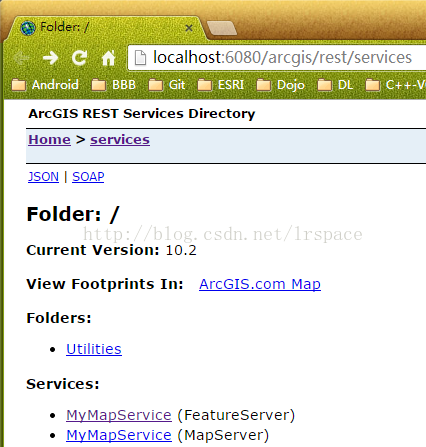426x447 pixels.
Task: Open a new browser tab
Action: point(222,28)
